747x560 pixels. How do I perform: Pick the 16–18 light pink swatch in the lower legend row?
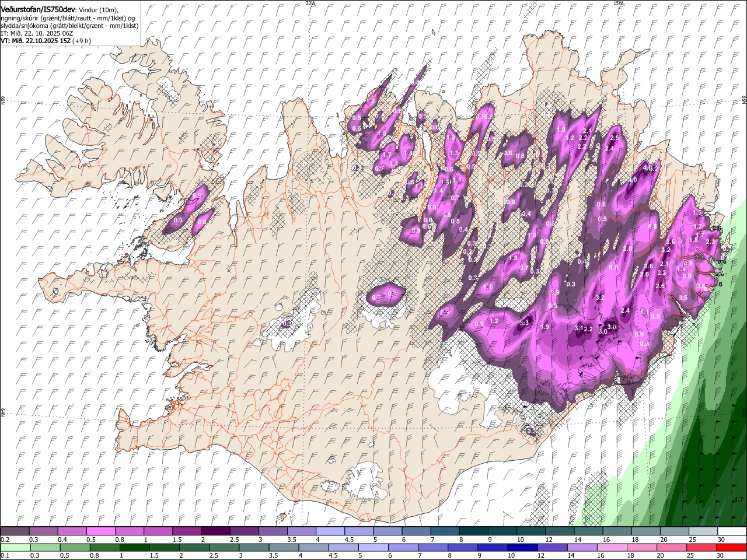coord(612,548)
